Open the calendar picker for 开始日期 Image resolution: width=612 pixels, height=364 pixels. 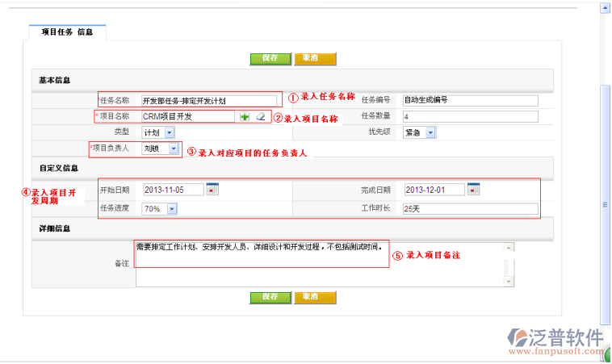pos(212,190)
